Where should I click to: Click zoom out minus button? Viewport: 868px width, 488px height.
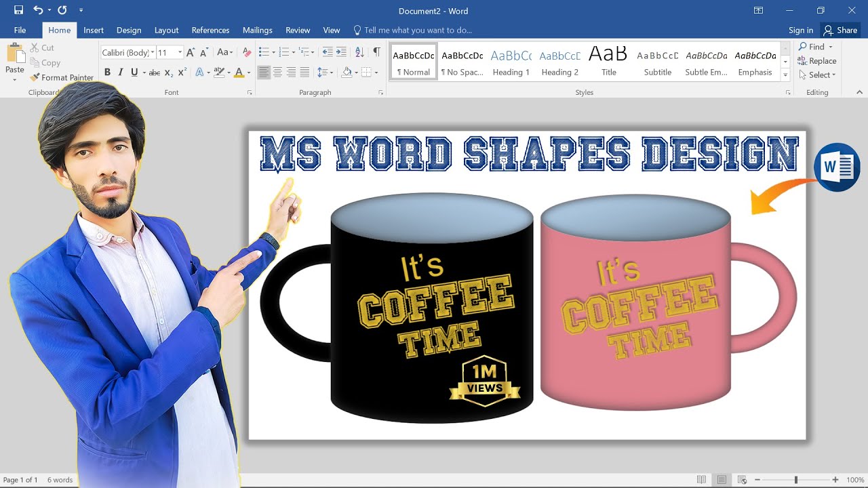click(757, 480)
